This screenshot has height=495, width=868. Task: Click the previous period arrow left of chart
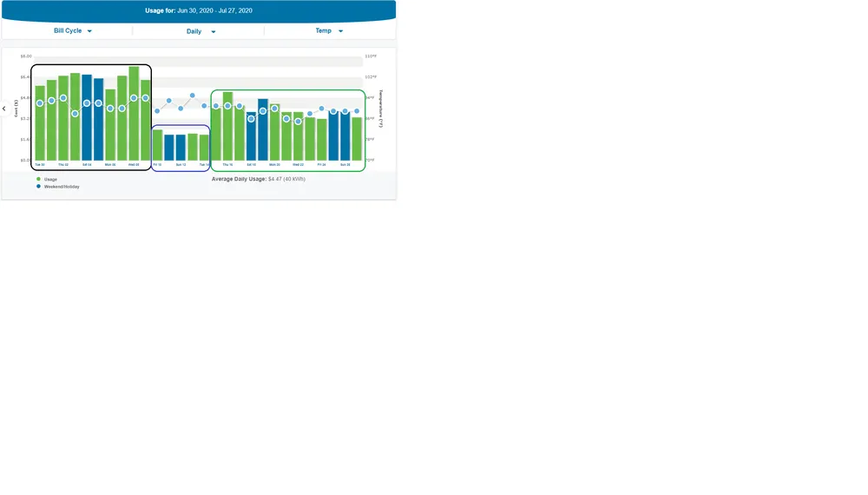[x=4, y=109]
